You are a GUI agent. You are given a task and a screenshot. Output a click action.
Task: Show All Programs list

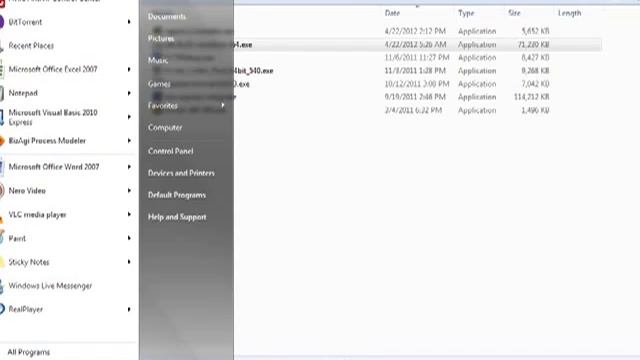pyautogui.click(x=29, y=352)
